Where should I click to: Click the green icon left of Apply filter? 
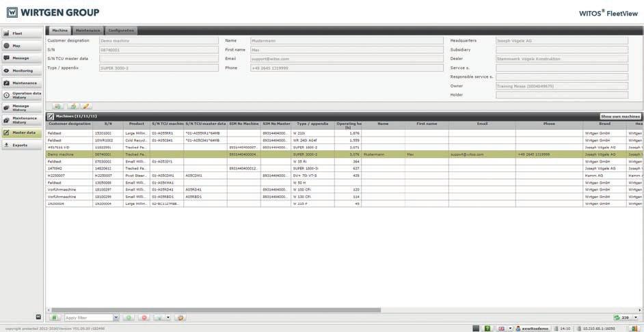coord(55,318)
